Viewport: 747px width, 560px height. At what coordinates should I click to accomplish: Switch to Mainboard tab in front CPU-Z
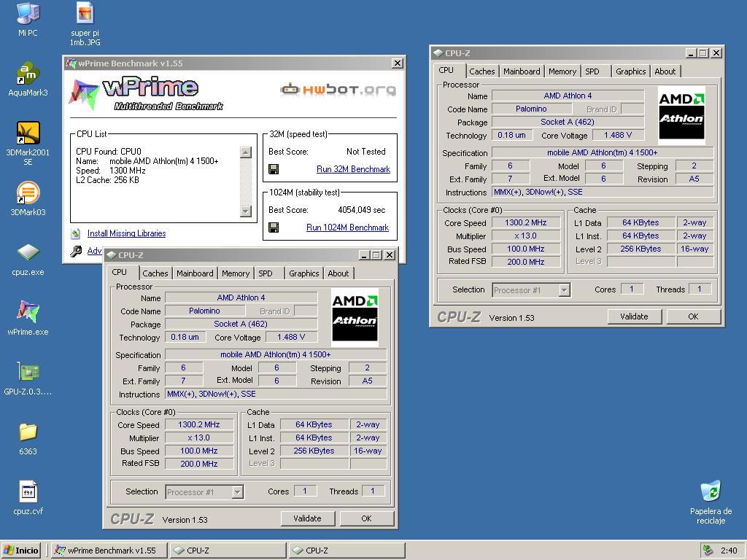click(x=195, y=273)
